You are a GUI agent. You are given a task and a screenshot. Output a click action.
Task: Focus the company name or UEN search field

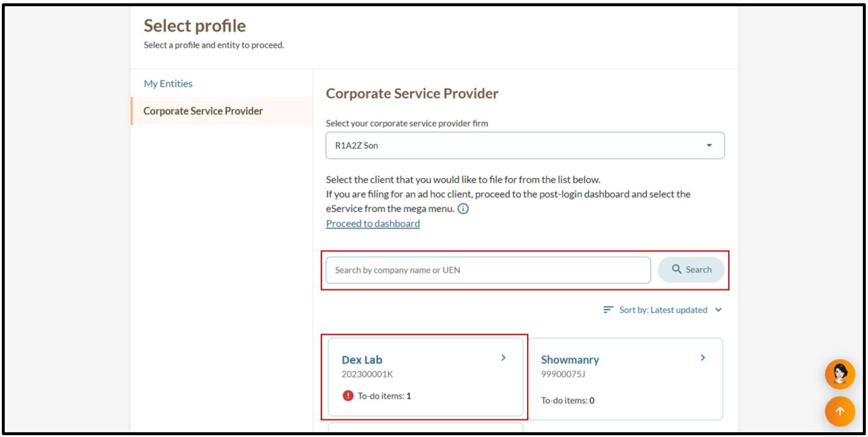point(488,270)
